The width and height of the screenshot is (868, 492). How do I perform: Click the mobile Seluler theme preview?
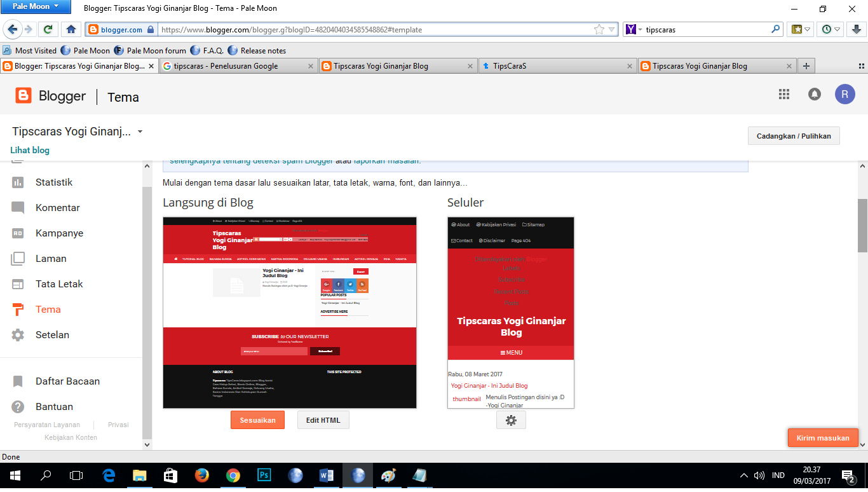click(511, 313)
